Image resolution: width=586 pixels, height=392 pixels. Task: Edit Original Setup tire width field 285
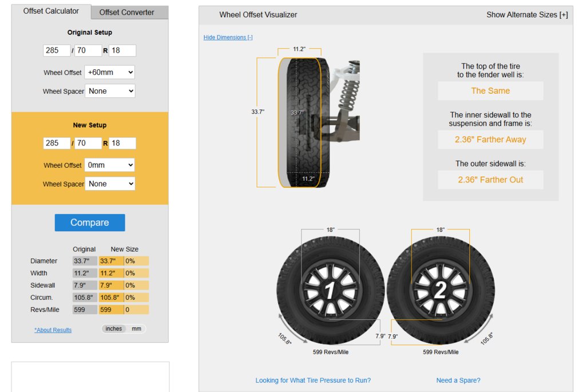tap(57, 50)
